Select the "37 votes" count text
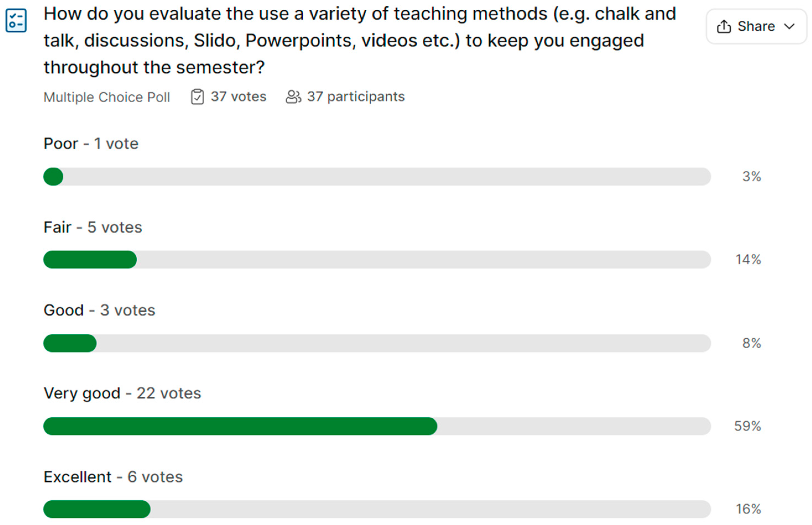 tap(238, 96)
